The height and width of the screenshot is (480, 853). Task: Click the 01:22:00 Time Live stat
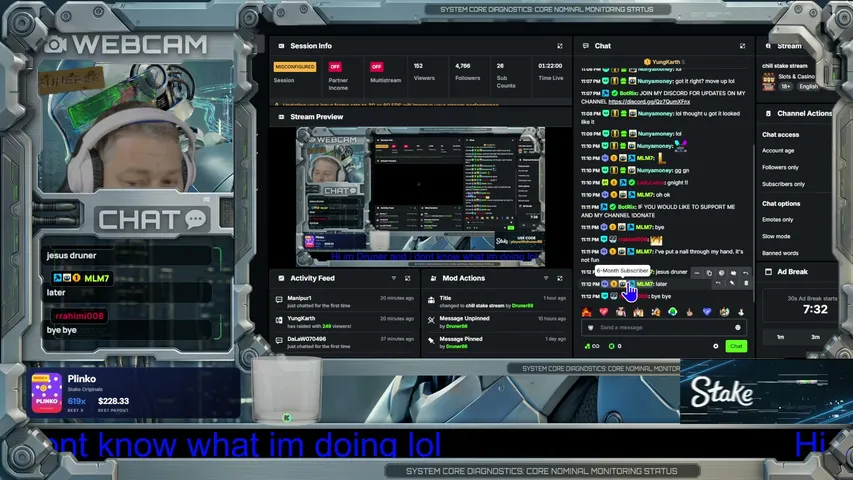click(551, 72)
